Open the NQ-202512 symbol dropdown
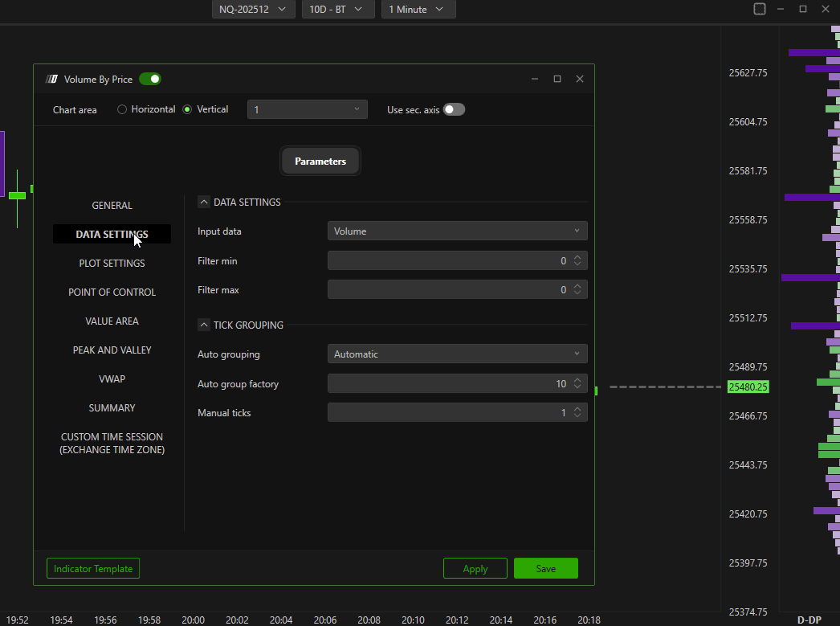The image size is (840, 626). point(252,9)
